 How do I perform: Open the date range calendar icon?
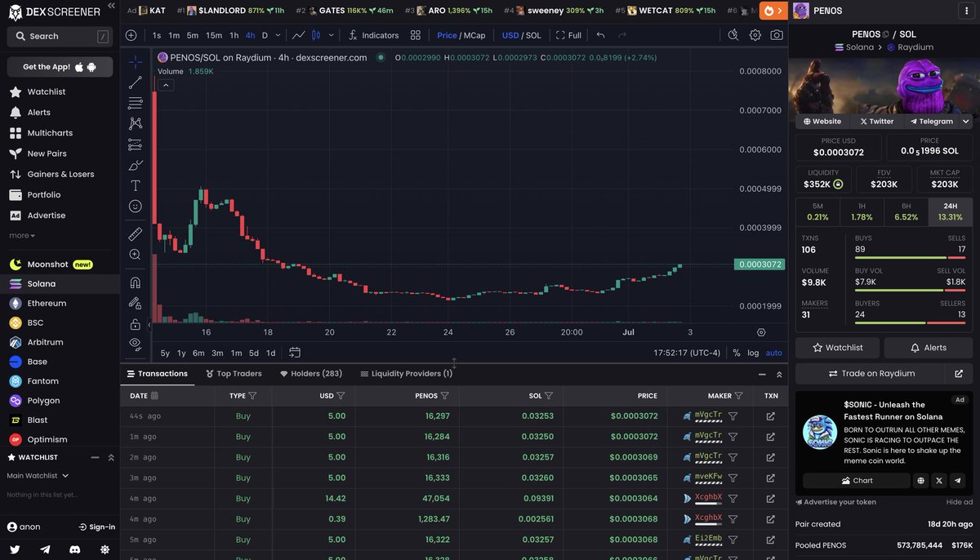click(x=295, y=353)
